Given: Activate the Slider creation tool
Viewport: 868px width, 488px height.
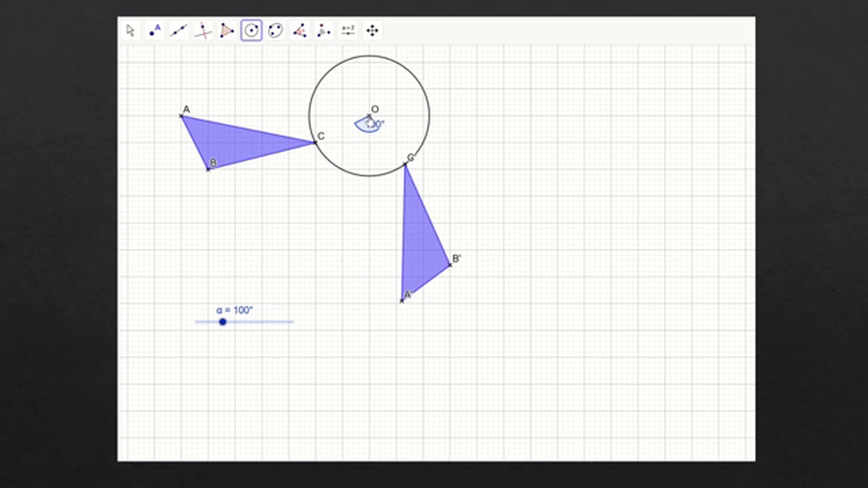Looking at the screenshot, I should tap(347, 30).
